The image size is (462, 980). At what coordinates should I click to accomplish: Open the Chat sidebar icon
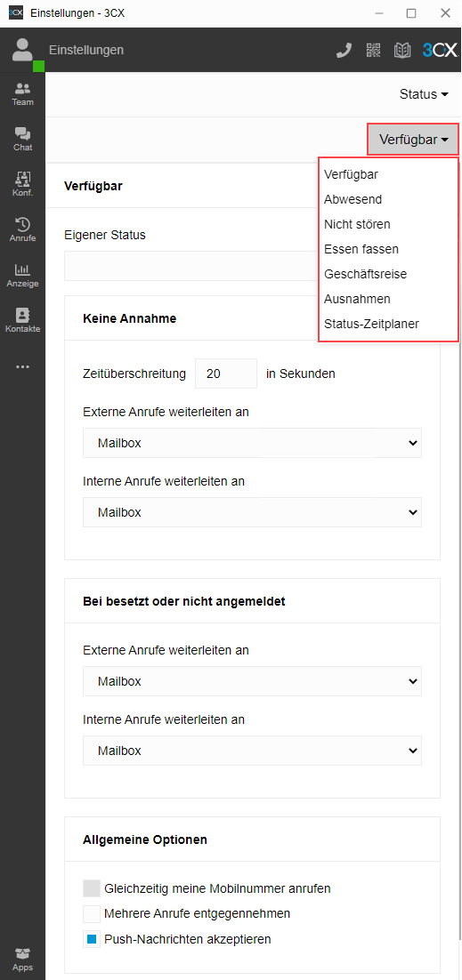pos(22,139)
